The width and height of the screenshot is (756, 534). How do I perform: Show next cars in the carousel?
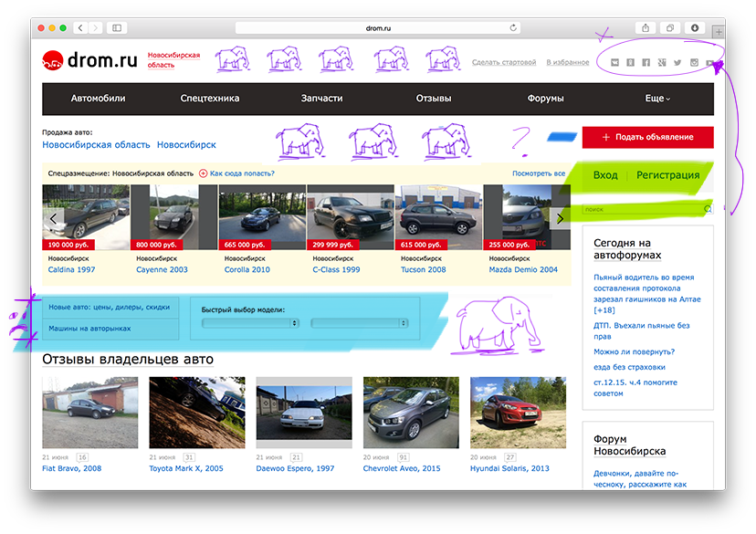[560, 218]
